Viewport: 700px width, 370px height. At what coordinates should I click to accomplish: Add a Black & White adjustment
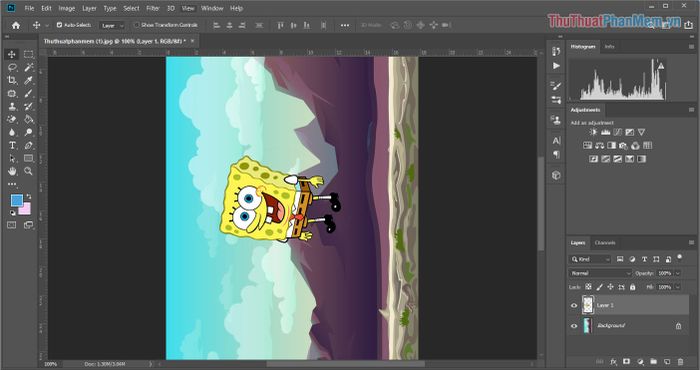pos(611,146)
